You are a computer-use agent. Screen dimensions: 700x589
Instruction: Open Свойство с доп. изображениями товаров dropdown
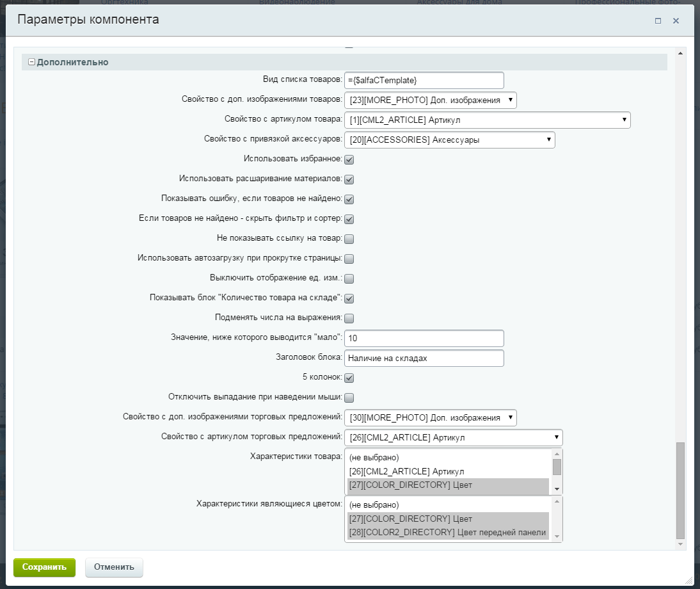click(431, 100)
